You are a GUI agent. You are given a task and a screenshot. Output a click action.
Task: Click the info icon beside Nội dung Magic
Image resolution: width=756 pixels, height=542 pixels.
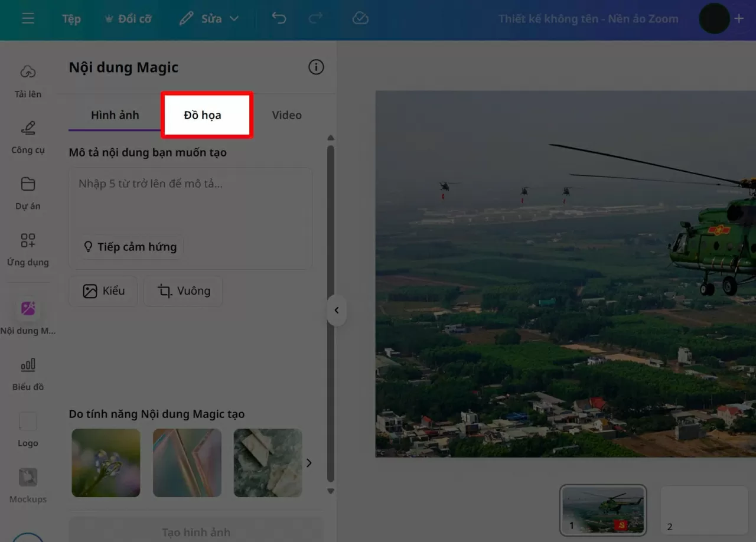coord(316,67)
